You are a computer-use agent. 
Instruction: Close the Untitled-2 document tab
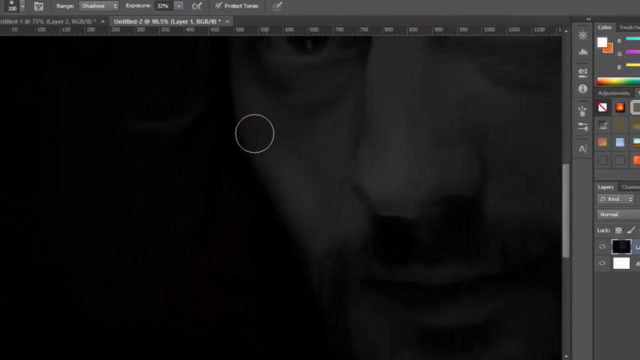coord(227,21)
